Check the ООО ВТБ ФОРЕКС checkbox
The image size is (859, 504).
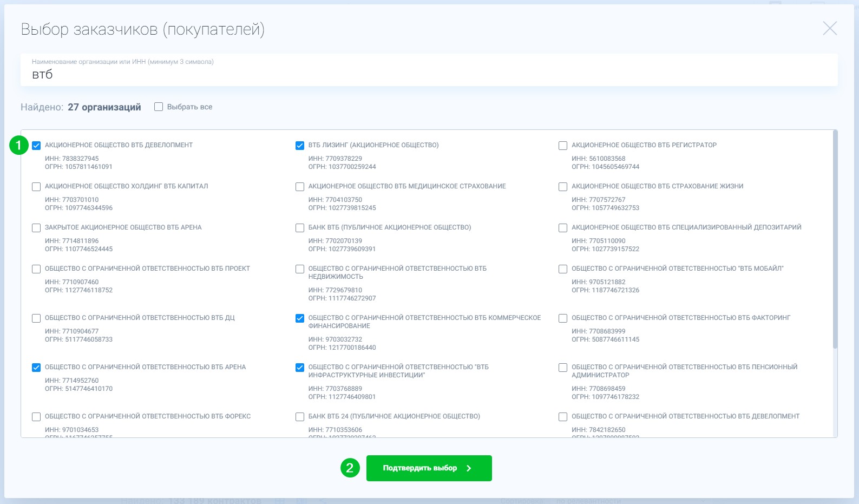pyautogui.click(x=36, y=417)
